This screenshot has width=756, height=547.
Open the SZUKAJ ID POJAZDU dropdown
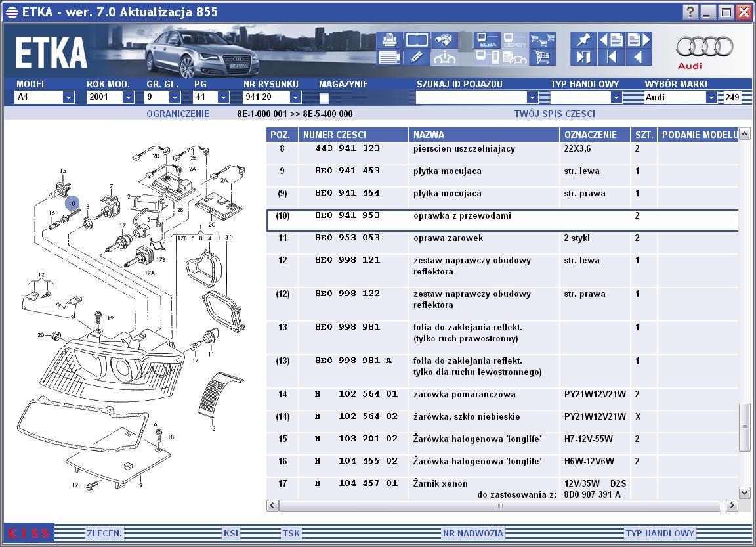coord(532,97)
